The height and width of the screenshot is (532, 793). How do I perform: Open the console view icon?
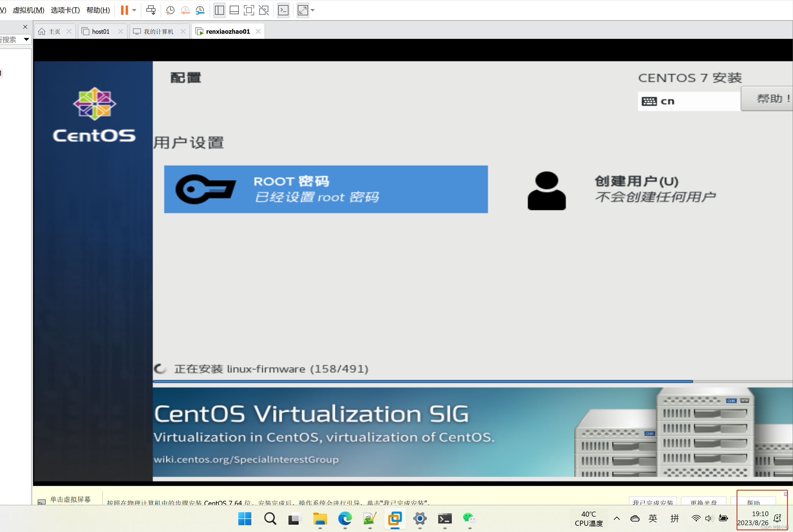point(283,10)
